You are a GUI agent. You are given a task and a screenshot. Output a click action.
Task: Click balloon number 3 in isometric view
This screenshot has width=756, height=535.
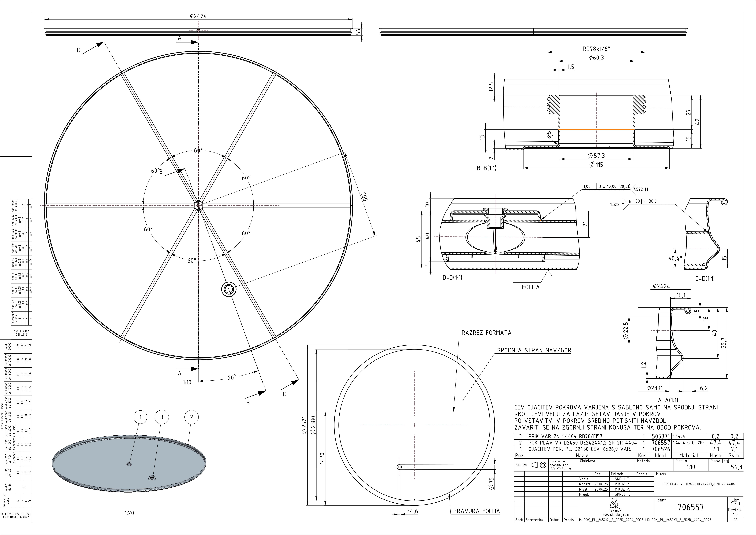click(x=162, y=417)
